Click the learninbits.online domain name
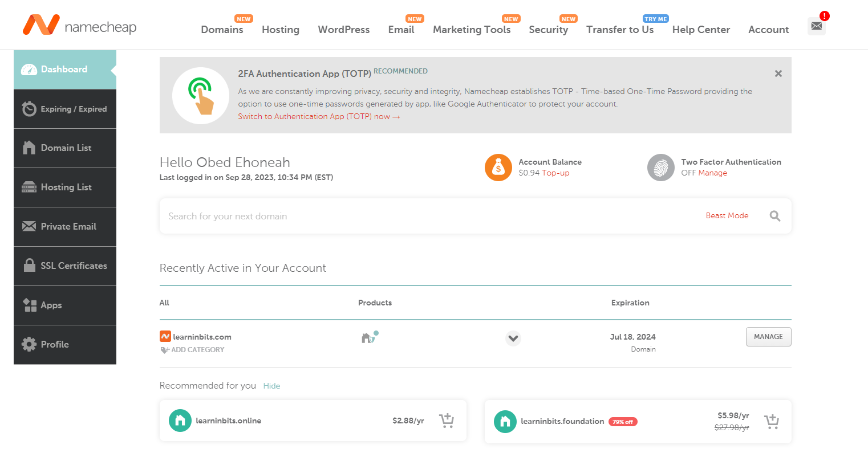 pos(228,421)
